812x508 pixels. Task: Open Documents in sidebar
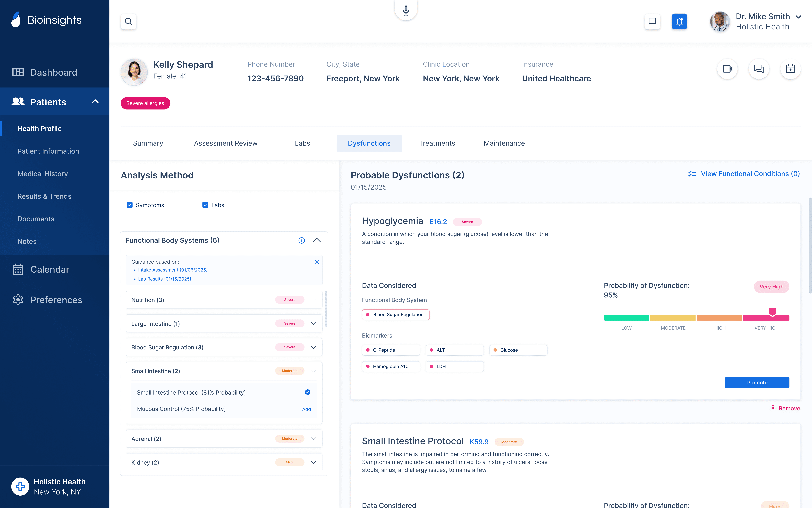click(x=36, y=219)
